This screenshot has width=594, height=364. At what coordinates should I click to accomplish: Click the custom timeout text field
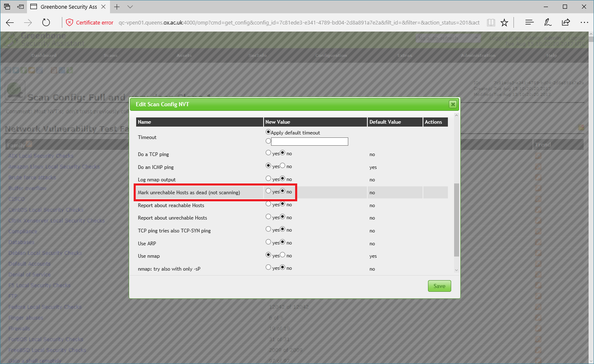point(309,142)
